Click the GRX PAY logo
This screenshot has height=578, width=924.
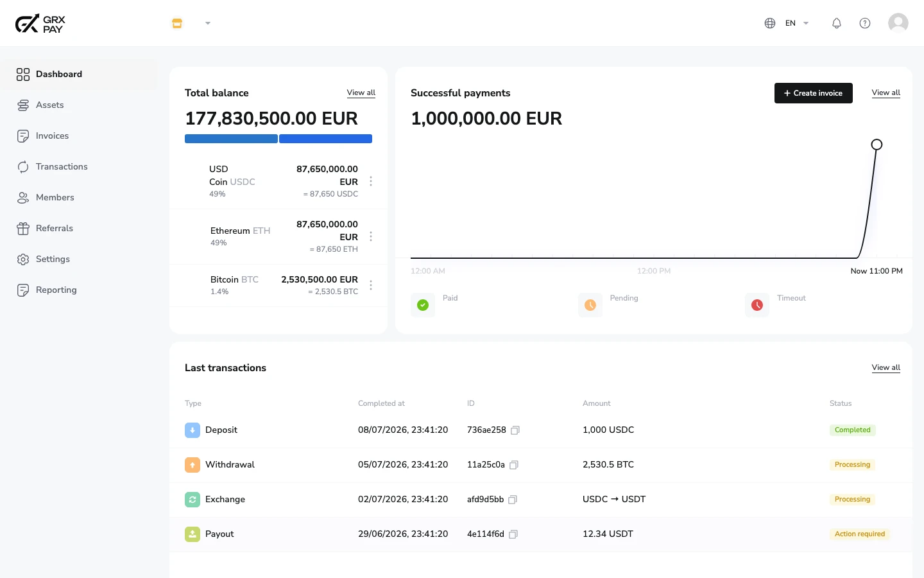(x=40, y=24)
